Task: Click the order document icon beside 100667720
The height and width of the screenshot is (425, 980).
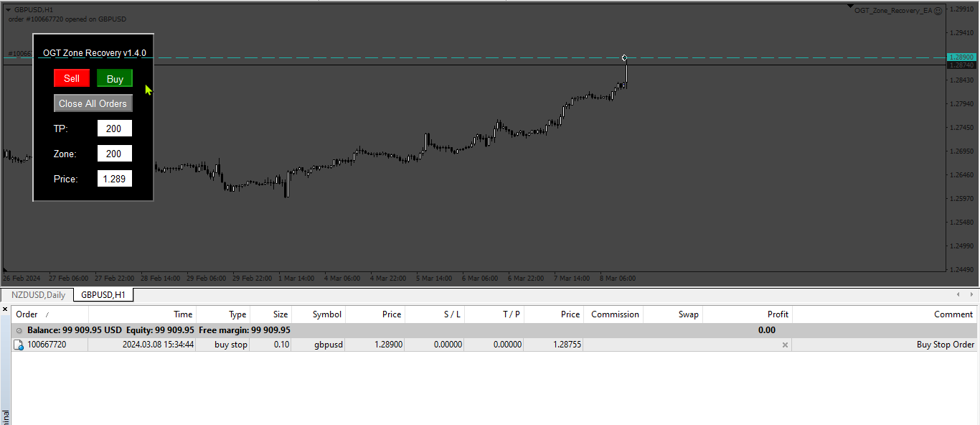Action: [19, 345]
